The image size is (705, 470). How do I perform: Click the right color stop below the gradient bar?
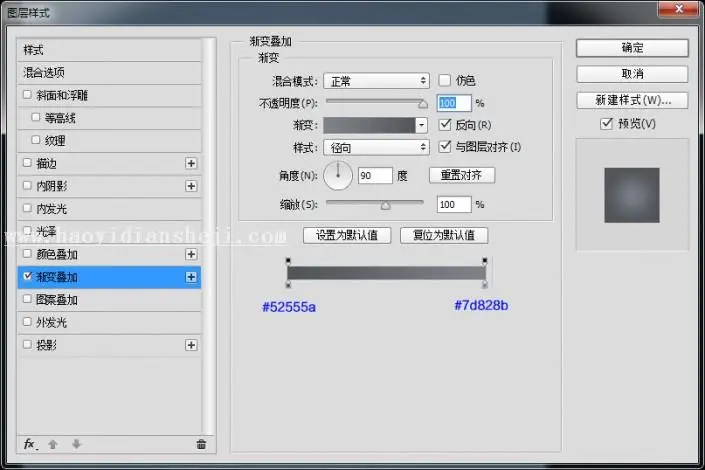click(x=485, y=284)
